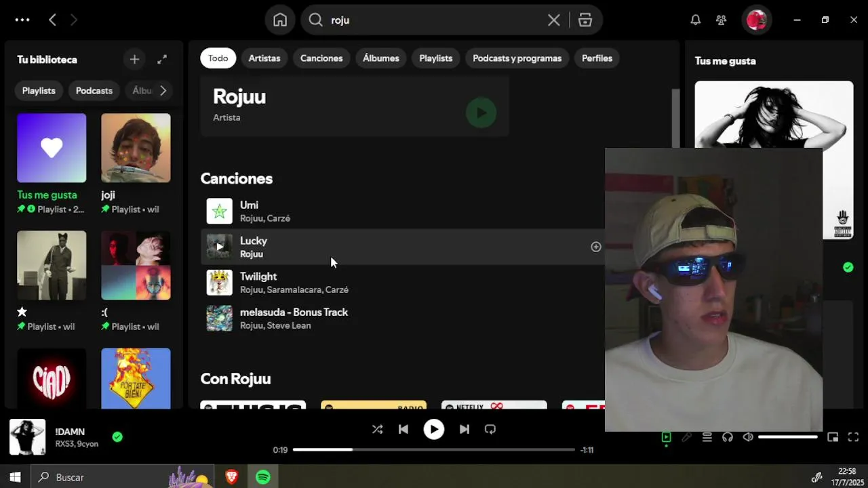The image size is (868, 488).
Task: Open the CIAO playlist cover
Action: click(x=52, y=378)
